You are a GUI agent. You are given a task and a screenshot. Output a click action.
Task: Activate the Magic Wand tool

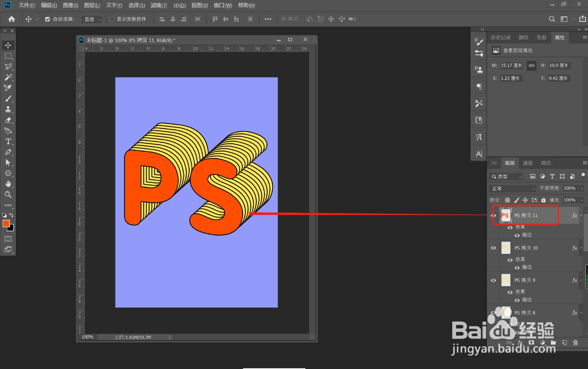[x=8, y=77]
